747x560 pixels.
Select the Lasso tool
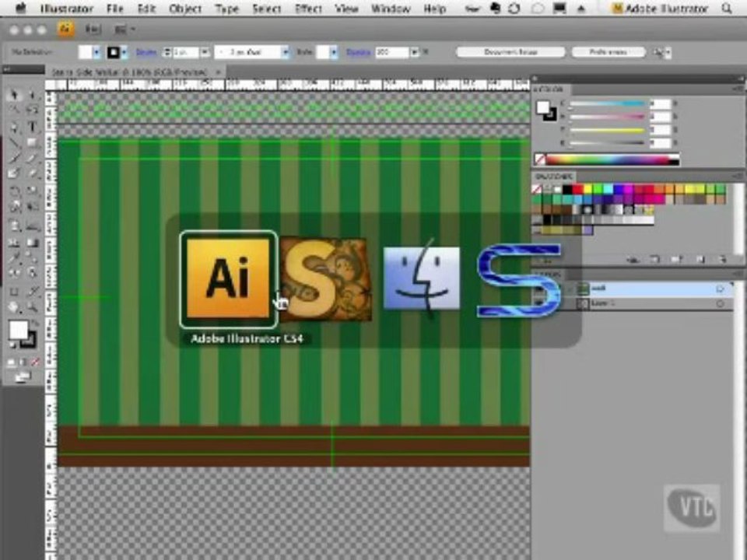pos(32,110)
